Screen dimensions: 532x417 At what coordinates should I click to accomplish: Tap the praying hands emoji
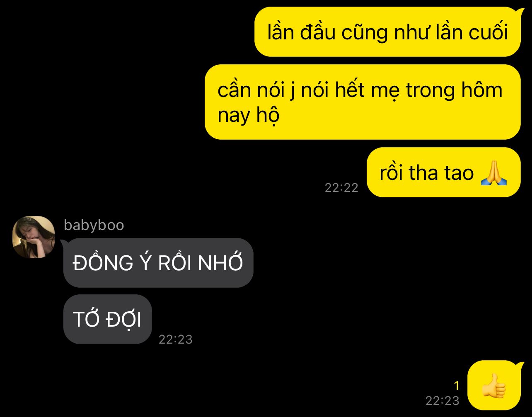tap(494, 173)
